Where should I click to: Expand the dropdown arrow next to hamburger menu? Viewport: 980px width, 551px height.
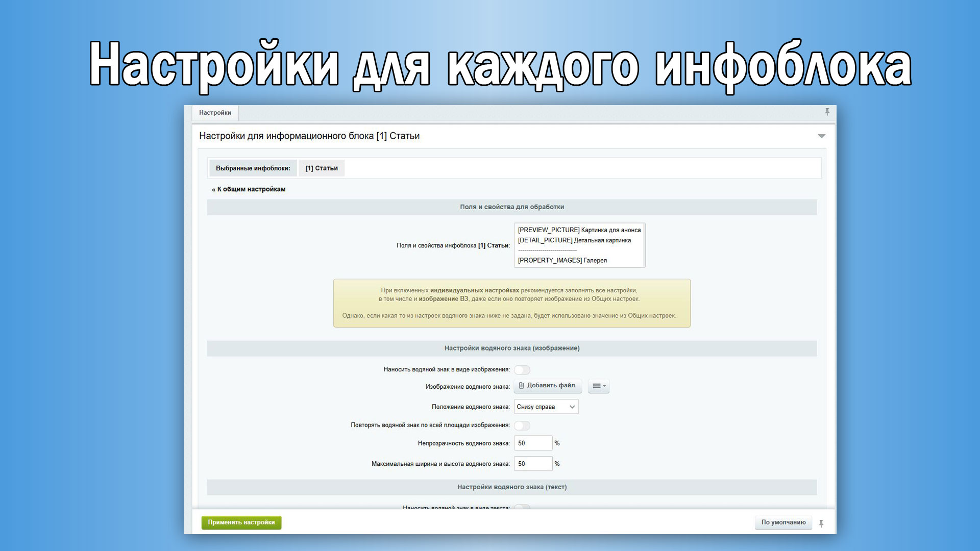click(x=605, y=386)
